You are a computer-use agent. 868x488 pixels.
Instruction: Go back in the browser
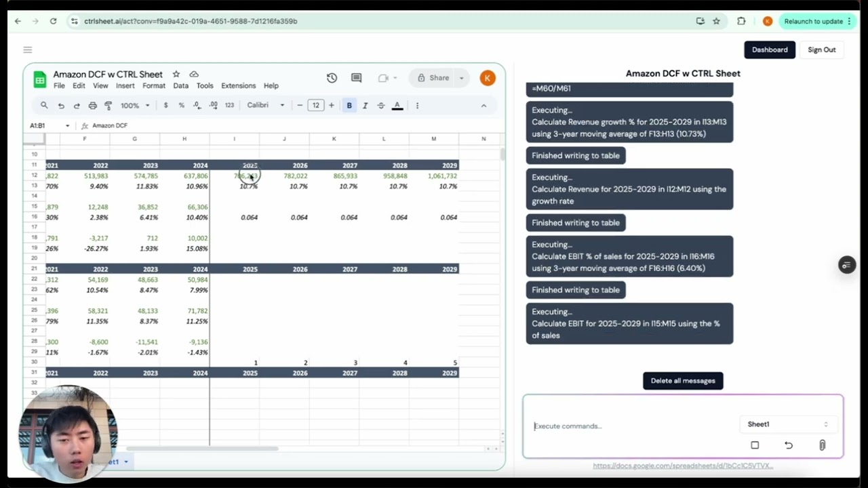[x=18, y=21]
